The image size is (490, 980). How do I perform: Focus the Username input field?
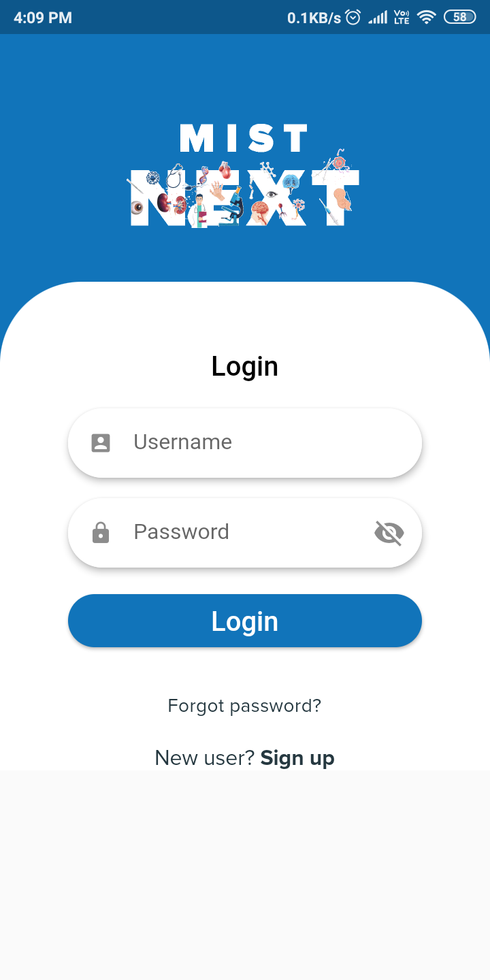coord(245,443)
